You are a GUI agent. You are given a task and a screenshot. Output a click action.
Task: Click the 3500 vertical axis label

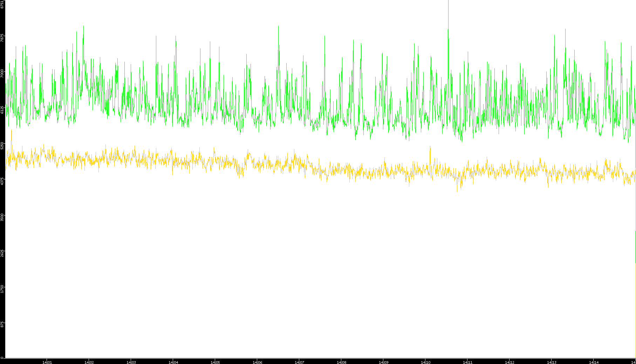click(2, 217)
